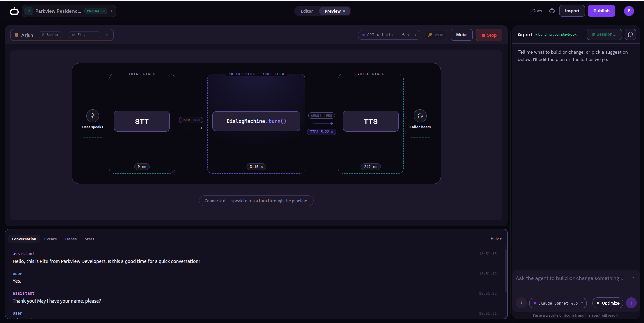Image resolution: width=644 pixels, height=323 pixels.
Task: Click the STT pipeline block
Action: [142, 121]
